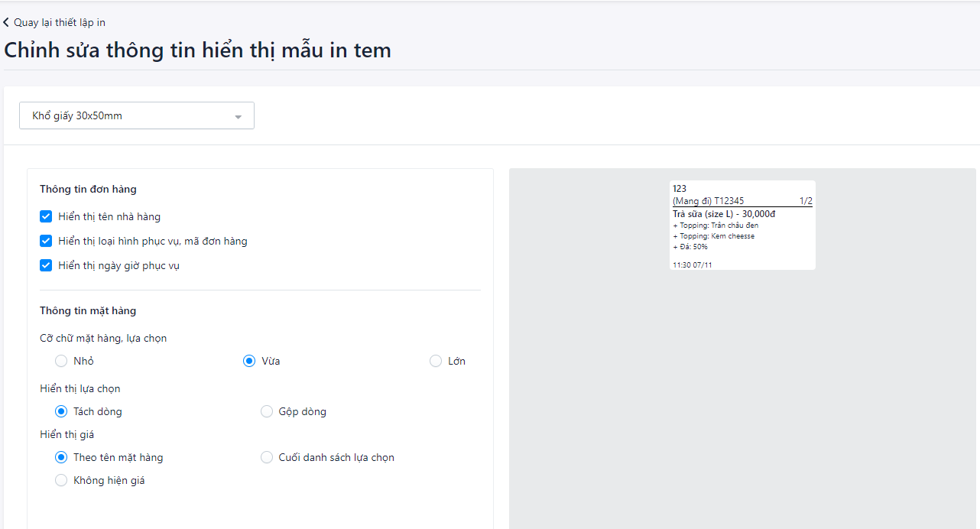The height and width of the screenshot is (529, 980).
Task: Switch to 'Gộp dòng' display option
Action: point(267,411)
